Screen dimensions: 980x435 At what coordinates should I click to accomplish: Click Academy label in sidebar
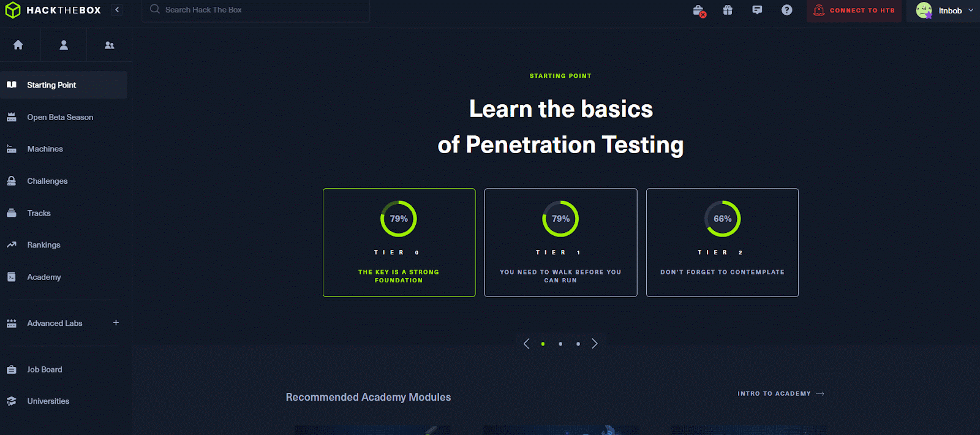44,277
